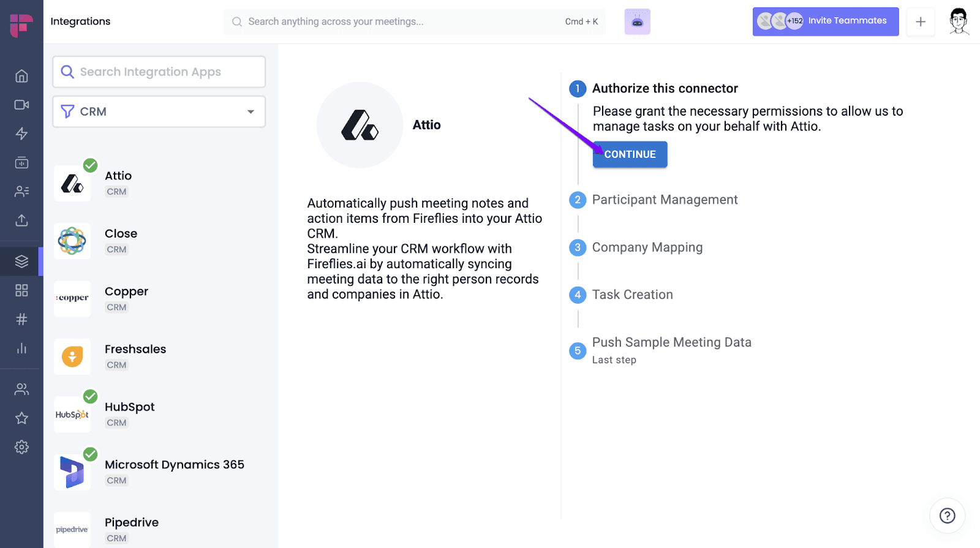Click the CRM tag under Freshsales
Viewport: 980px width, 548px height.
(116, 365)
